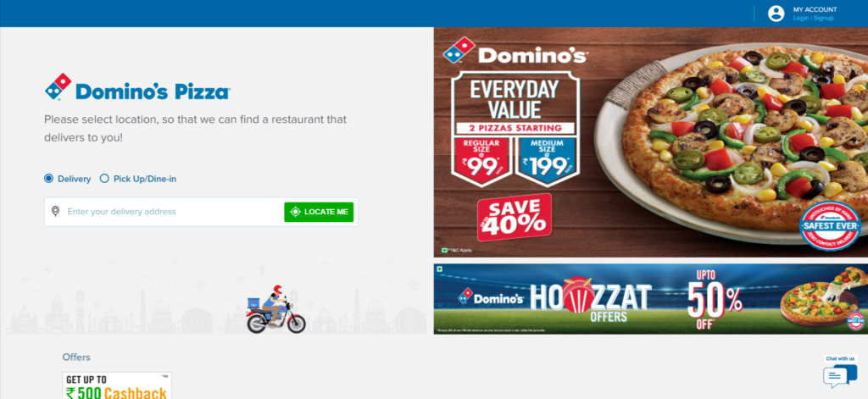Click the crosshair icon inside Locate Me
868x399 pixels.
tap(295, 212)
